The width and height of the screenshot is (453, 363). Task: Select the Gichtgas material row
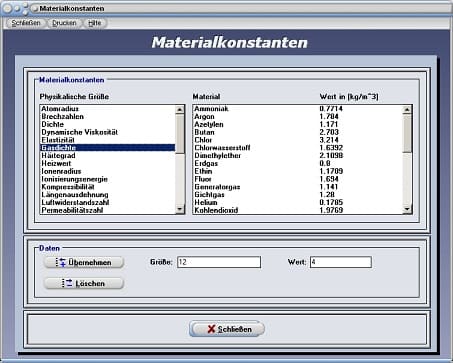tap(298, 195)
